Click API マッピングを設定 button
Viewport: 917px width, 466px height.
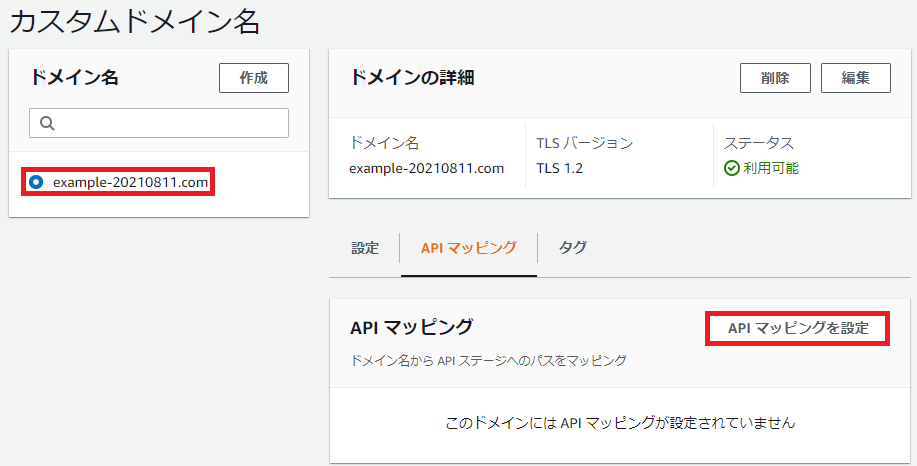(x=798, y=328)
